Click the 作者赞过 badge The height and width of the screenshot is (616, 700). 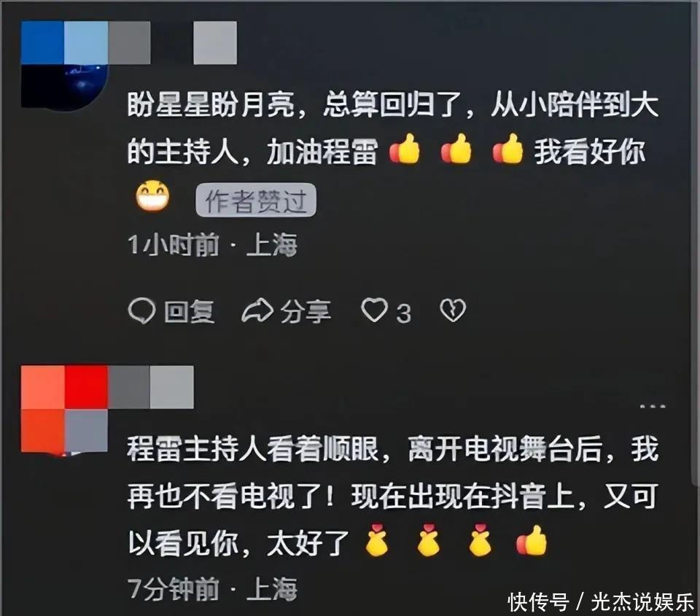pos(256,200)
